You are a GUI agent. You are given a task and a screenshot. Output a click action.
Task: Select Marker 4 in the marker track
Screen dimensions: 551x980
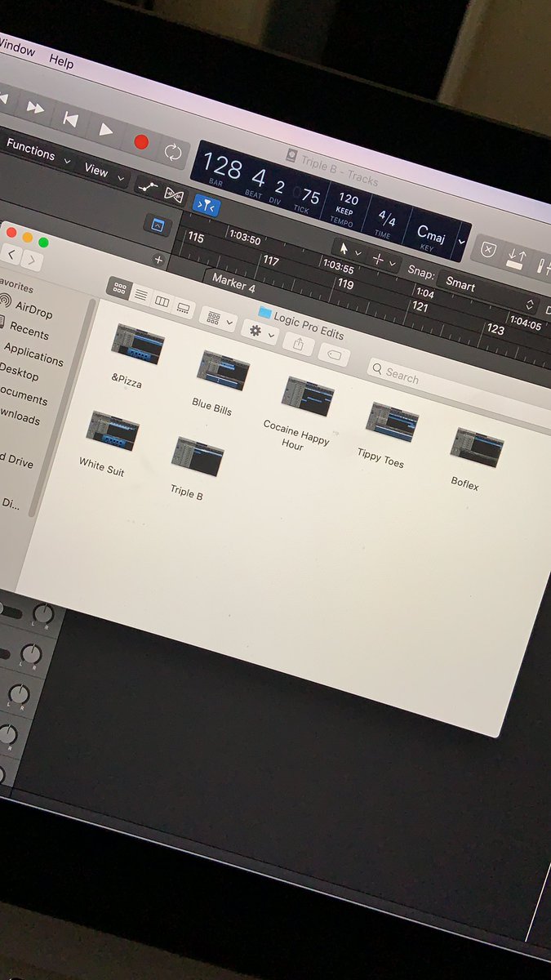[233, 283]
